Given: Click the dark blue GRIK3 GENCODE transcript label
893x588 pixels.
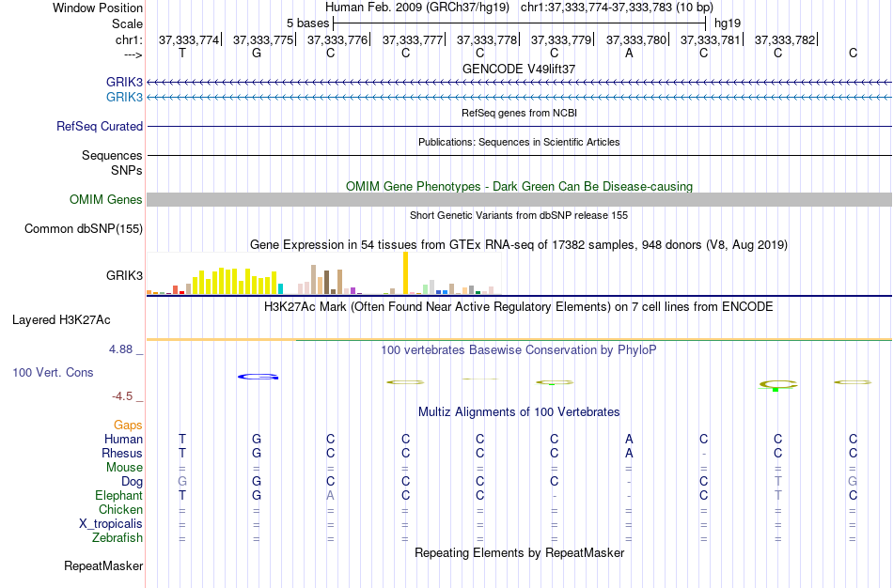Looking at the screenshot, I should point(124,82).
